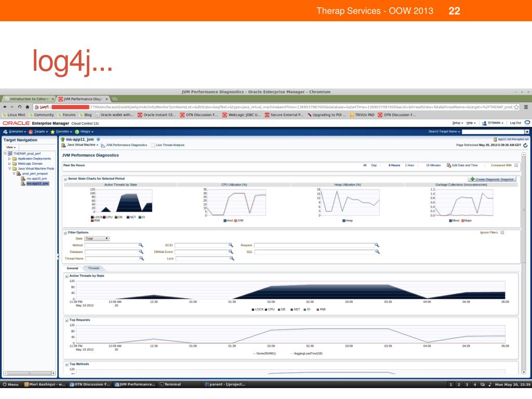Screen dimensions: 532x399
Task: Bookmark this page with the star icon
Action: [x=516, y=107]
